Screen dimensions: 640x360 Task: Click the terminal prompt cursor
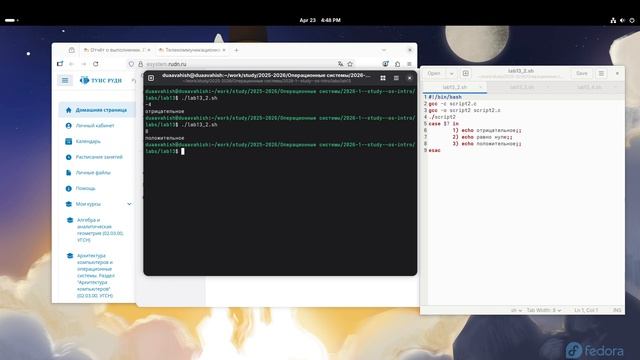point(182,151)
